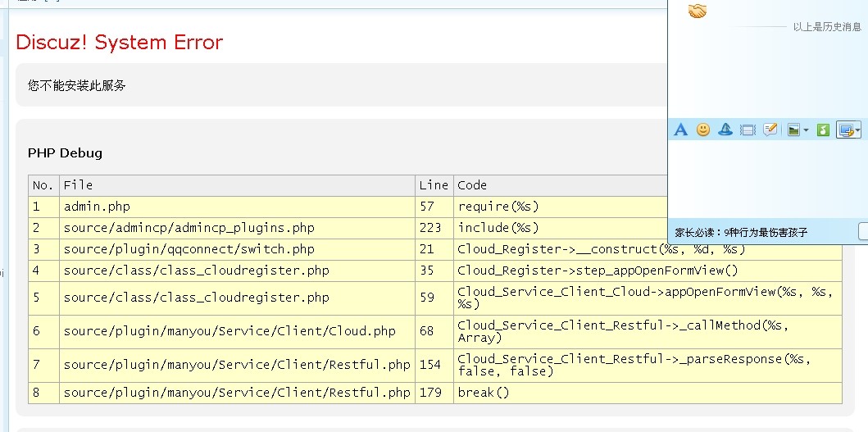Open the wizard hat magic emoticons
This screenshot has height=432, width=868.
[x=725, y=130]
